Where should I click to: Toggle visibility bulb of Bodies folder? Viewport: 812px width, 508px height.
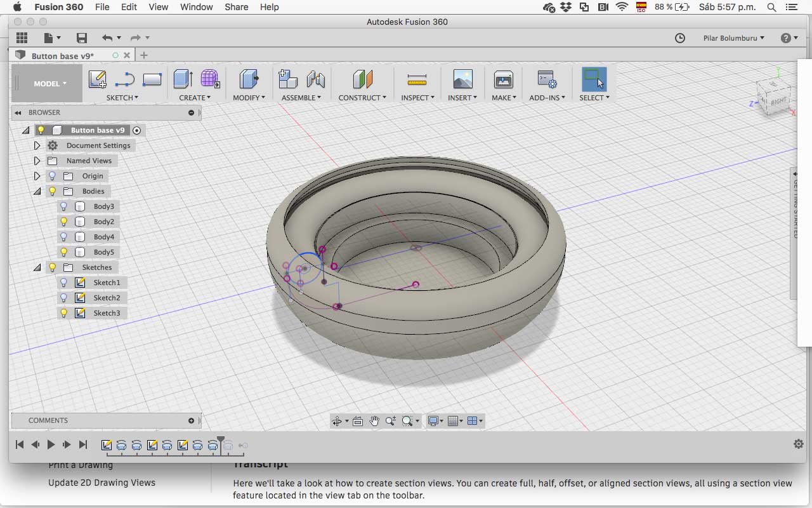[53, 191]
